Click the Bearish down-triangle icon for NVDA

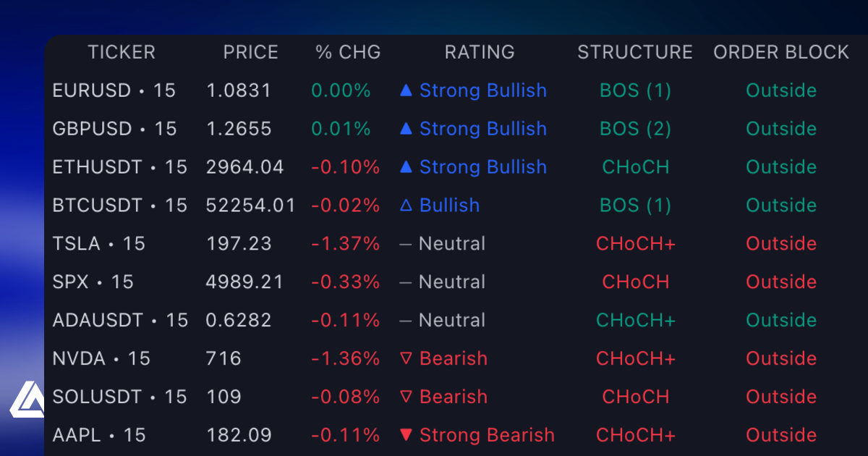pyautogui.click(x=406, y=358)
